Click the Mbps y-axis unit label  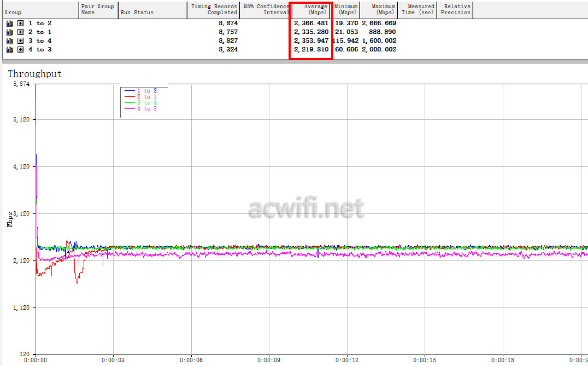(x=10, y=219)
